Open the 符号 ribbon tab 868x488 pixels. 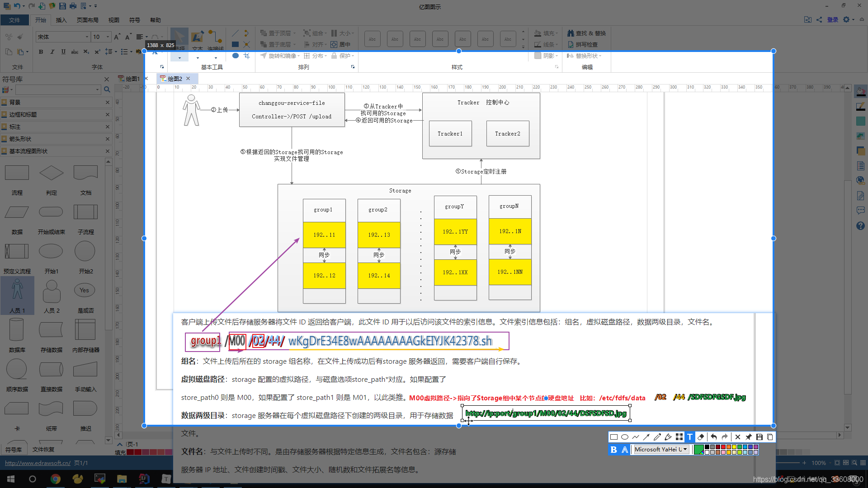pos(135,20)
